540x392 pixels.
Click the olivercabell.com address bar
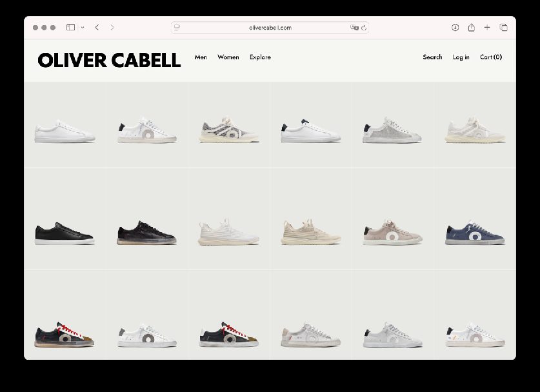pyautogui.click(x=270, y=28)
